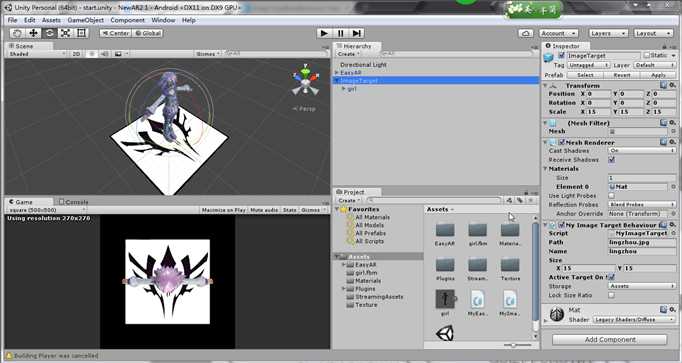Toggle ImageTarget active checkbox
The image size is (682, 363).
coord(562,56)
